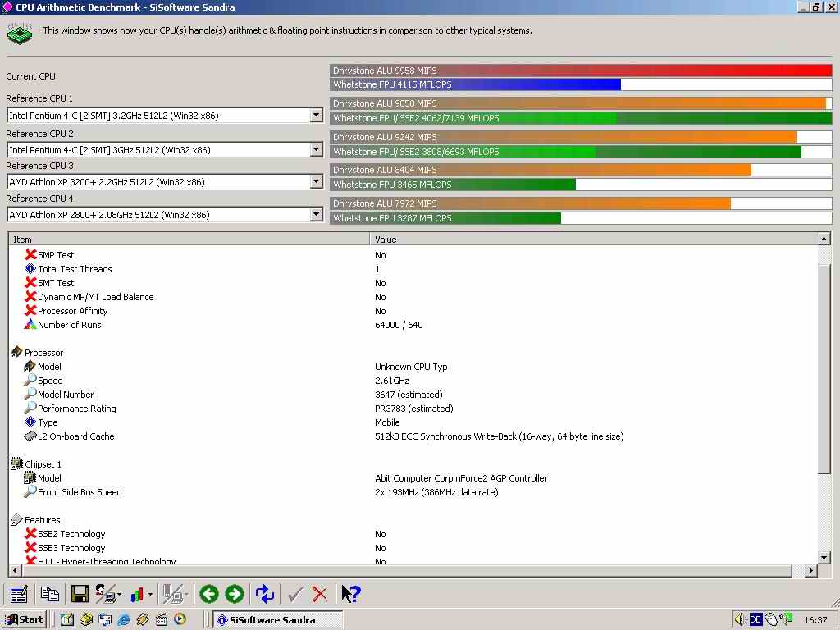Click the triangle icon beside Number of Runs

tap(30, 324)
